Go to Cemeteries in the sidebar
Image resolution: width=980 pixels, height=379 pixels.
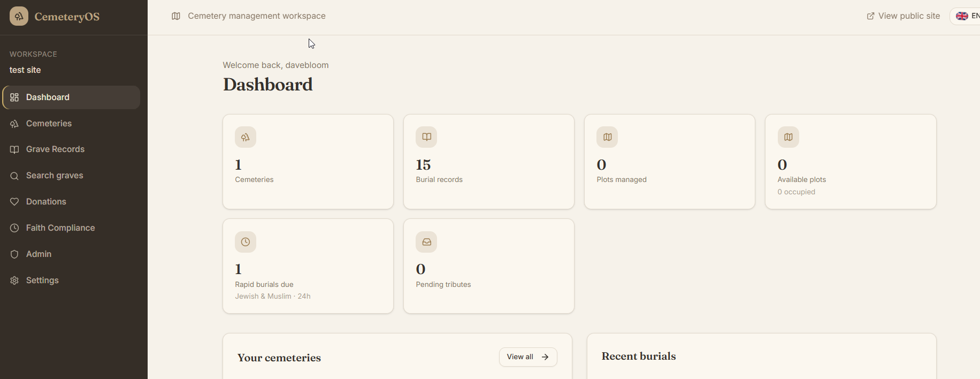click(72, 124)
